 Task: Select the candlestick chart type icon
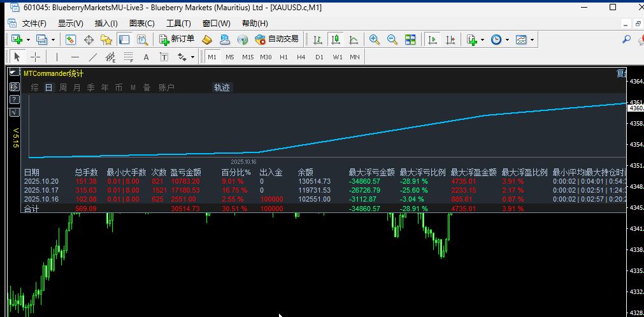(x=336, y=40)
